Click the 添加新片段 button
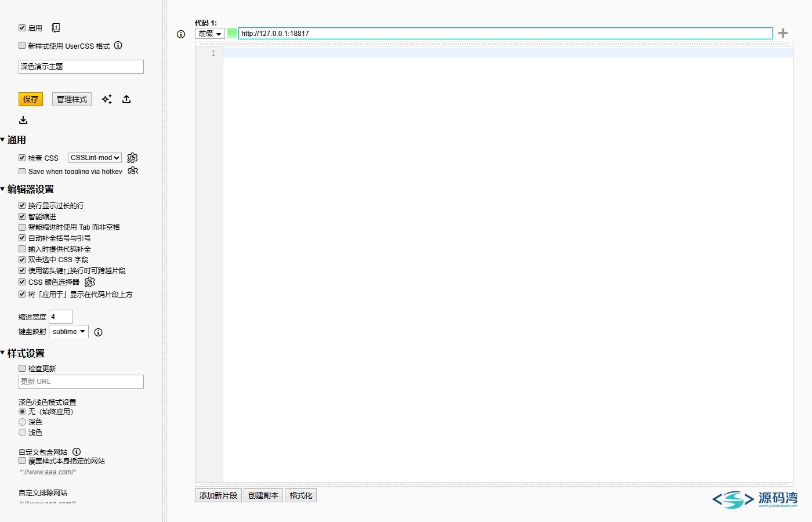This screenshot has width=812, height=522. pyautogui.click(x=218, y=495)
